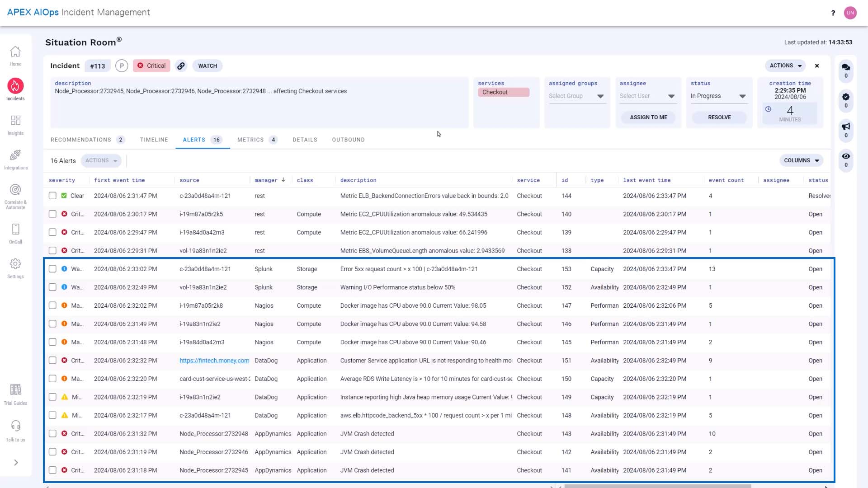This screenshot has width=868, height=488.
Task: Select checkbox for alert 140 row
Action: (x=52, y=214)
